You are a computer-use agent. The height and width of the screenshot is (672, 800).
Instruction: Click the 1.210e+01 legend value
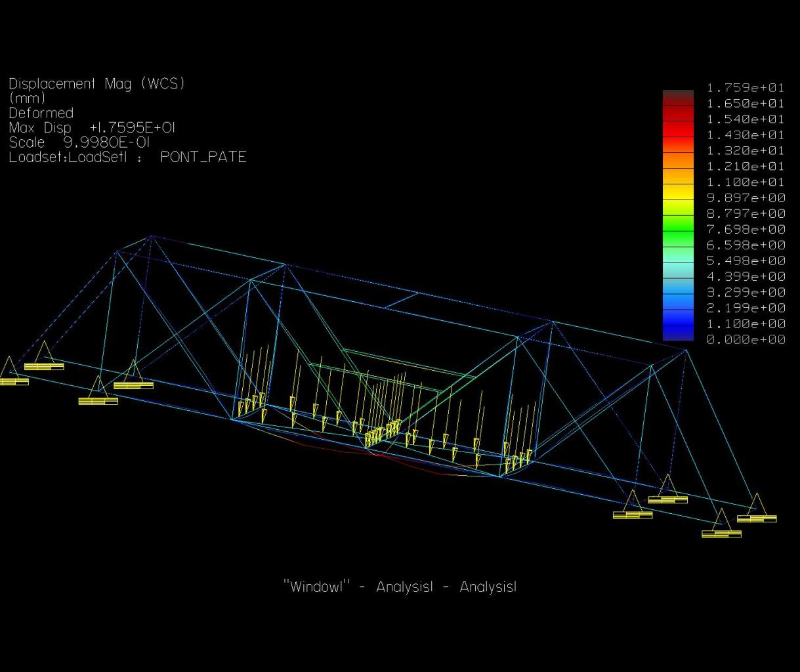pos(746,166)
